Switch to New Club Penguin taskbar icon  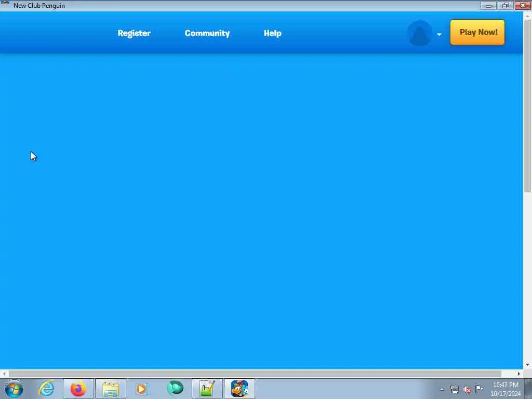(x=240, y=389)
